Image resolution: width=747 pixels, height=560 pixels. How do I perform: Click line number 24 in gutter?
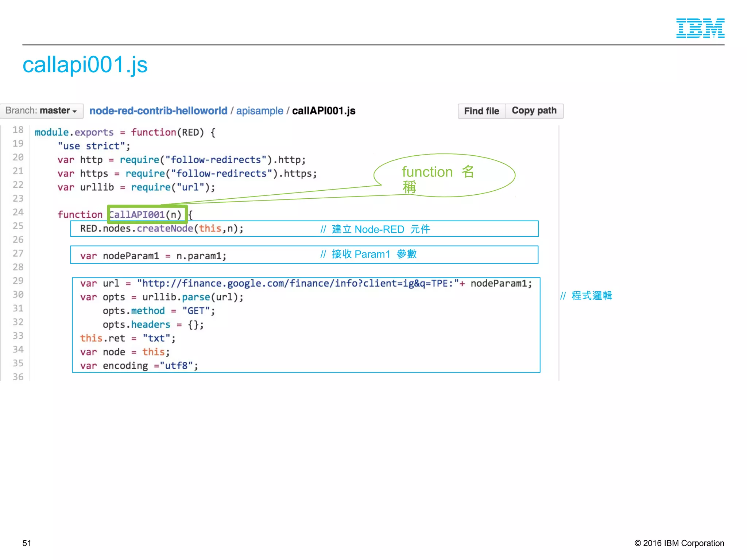(x=18, y=213)
